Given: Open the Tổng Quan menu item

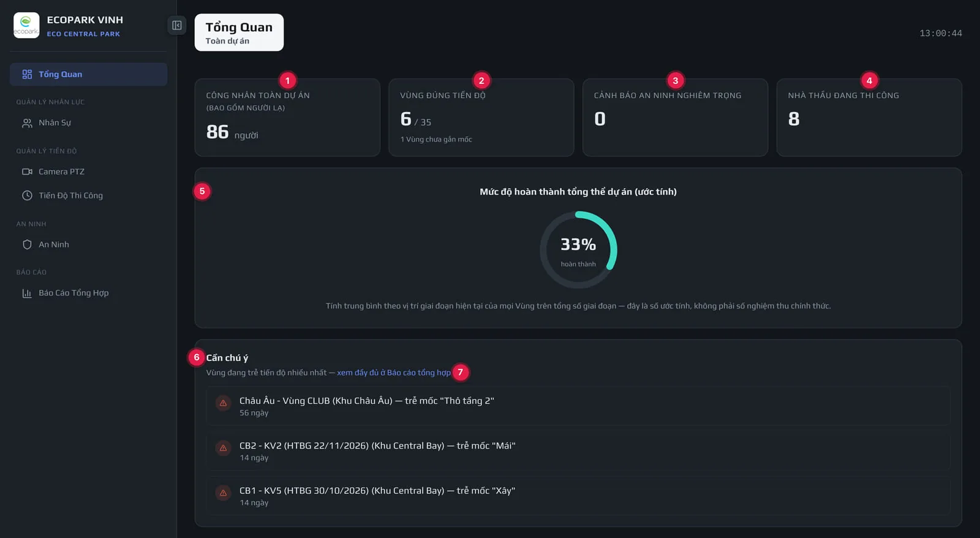Looking at the screenshot, I should 88,74.
